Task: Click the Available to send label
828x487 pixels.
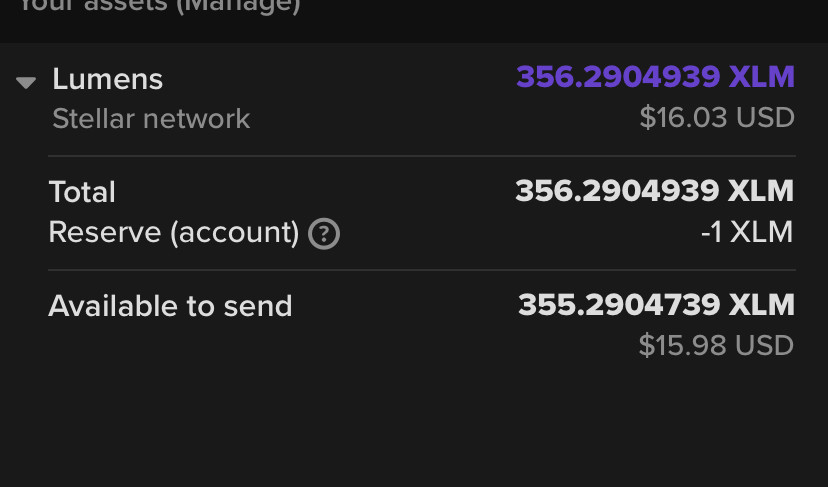Action: tap(170, 306)
